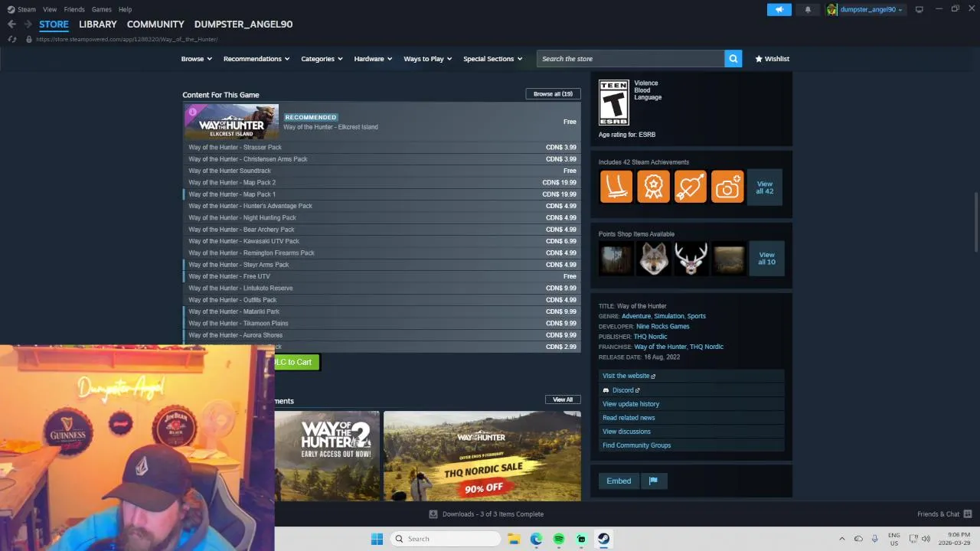Click View all 42 achievements
The width and height of the screenshot is (980, 551).
765,187
